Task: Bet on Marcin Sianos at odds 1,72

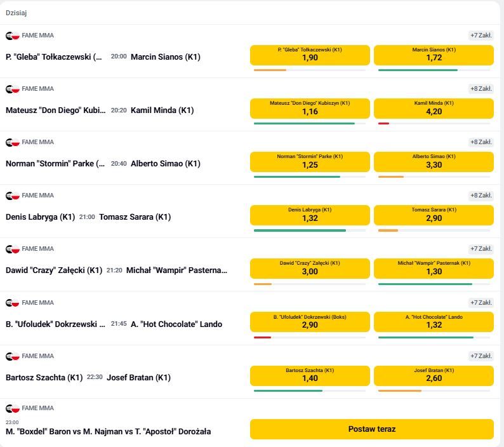Action: (x=434, y=55)
